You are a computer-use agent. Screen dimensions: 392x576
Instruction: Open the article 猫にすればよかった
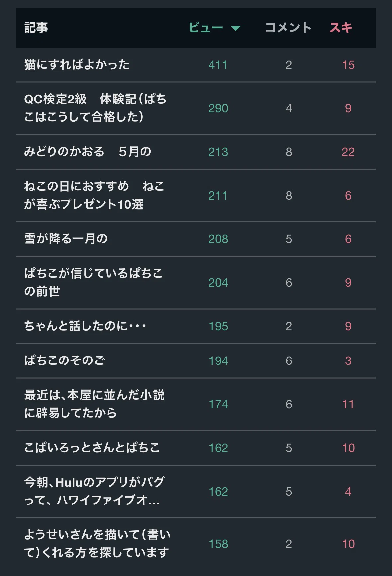pos(77,65)
